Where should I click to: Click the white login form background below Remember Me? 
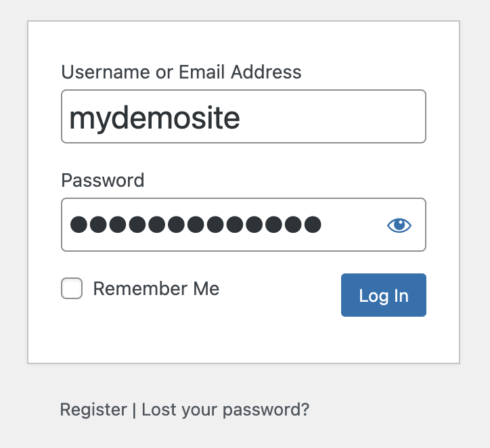(x=187, y=334)
